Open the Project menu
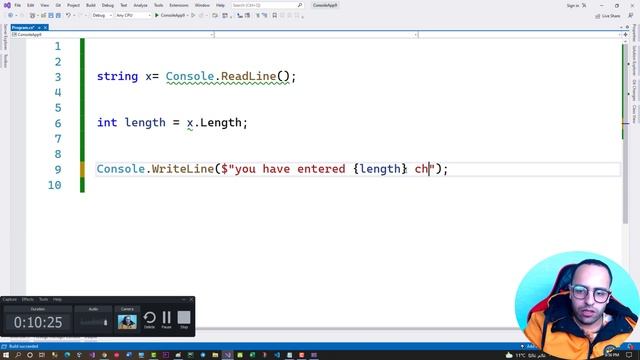Viewport: 640px width, 360px height. [x=73, y=5]
